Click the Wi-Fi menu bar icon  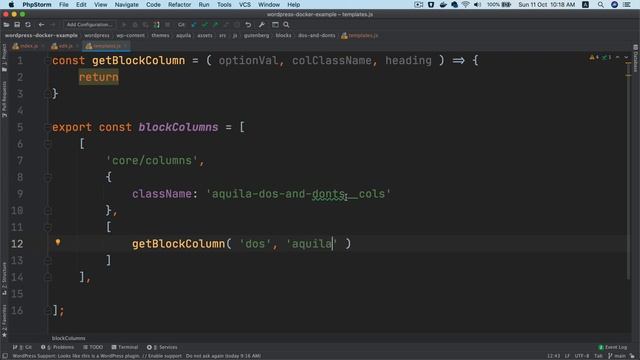[x=465, y=4]
